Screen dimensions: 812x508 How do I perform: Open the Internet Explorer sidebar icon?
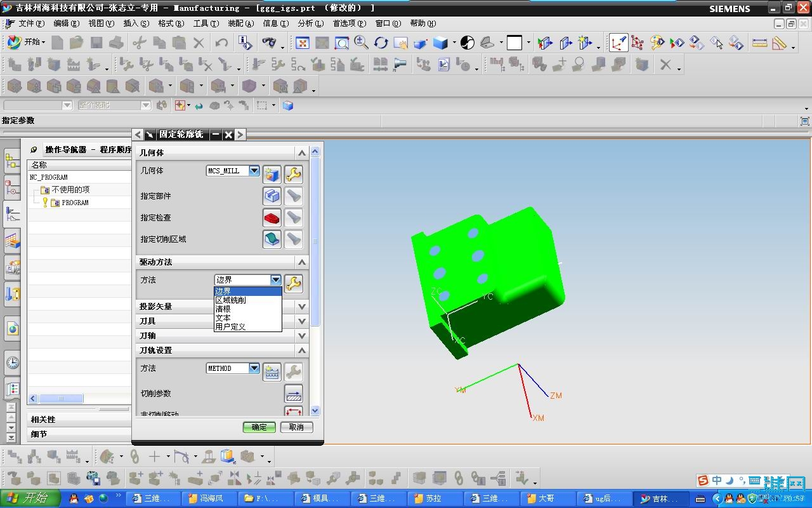click(x=12, y=328)
